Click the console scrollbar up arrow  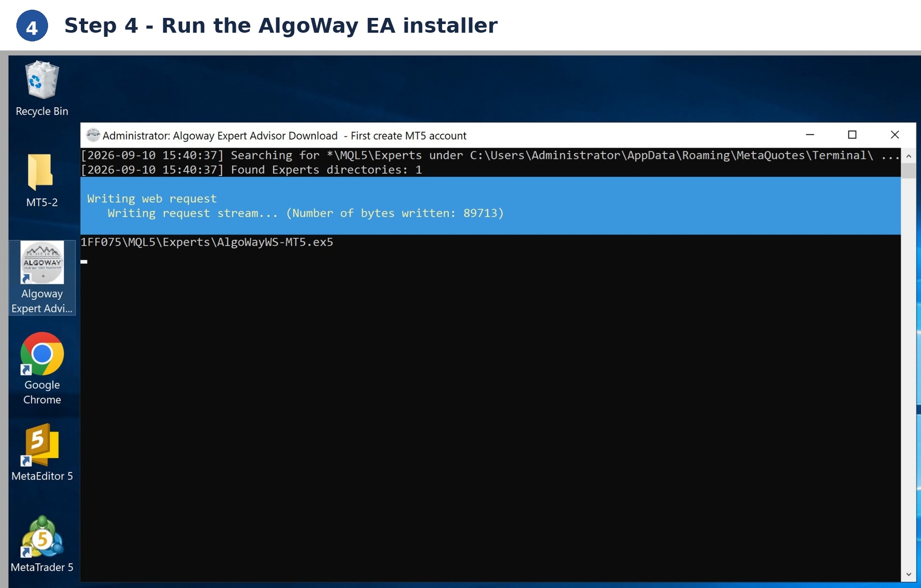[x=908, y=156]
